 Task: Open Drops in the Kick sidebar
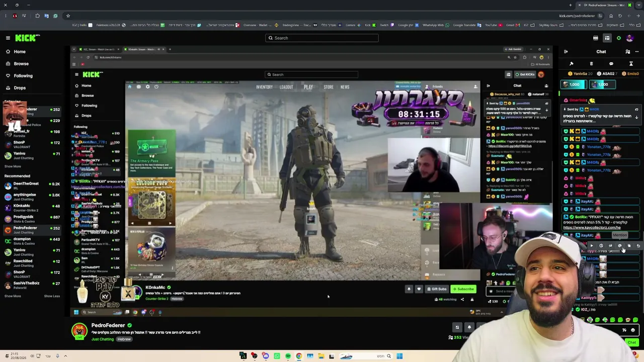tap(20, 88)
